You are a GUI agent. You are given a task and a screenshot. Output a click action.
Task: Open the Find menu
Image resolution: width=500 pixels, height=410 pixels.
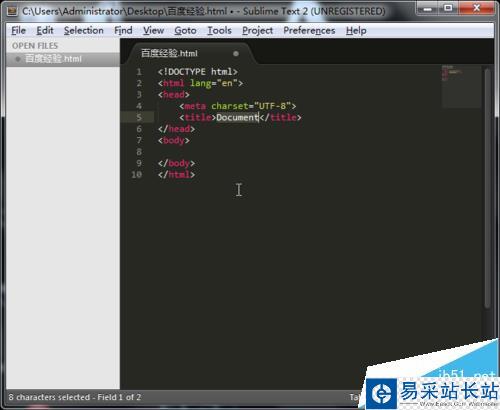[x=123, y=30]
